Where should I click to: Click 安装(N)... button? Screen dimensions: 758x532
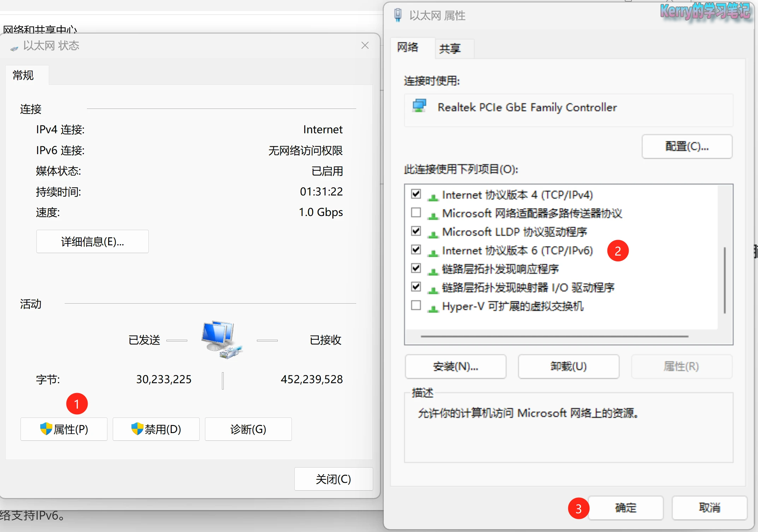point(456,367)
